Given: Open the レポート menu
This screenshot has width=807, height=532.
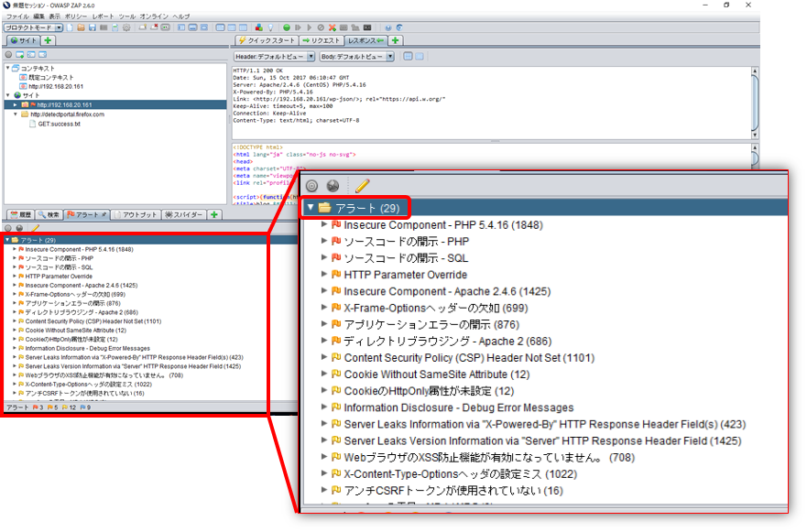Looking at the screenshot, I should (x=104, y=16).
